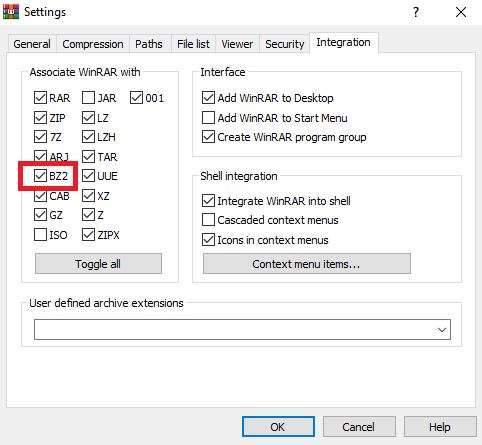Uncheck Create WinRAR program group
This screenshot has height=445, width=482.
coord(208,137)
